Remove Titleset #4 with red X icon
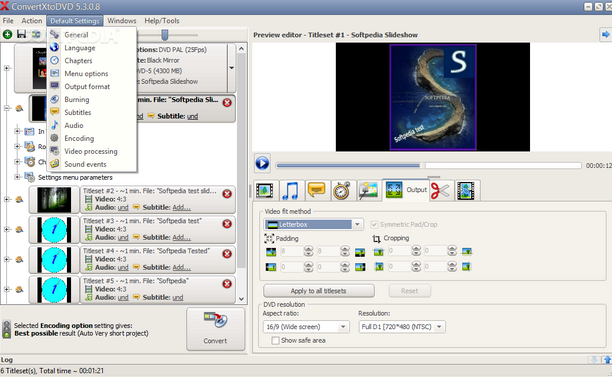Screen dimensions: 612x377 227,254
